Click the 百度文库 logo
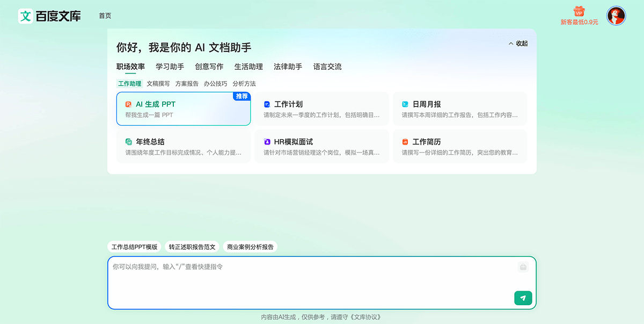Viewport: 644px width, 324px height. 48,16
